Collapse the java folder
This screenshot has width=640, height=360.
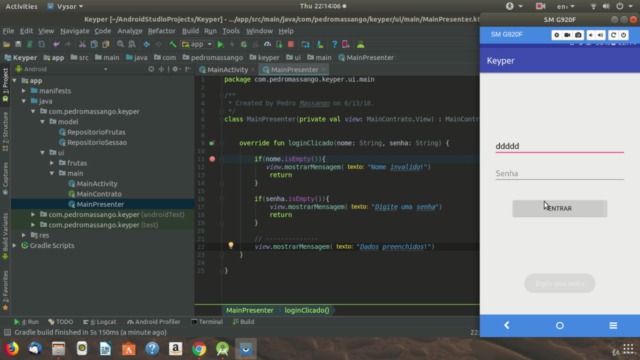[x=24, y=101]
